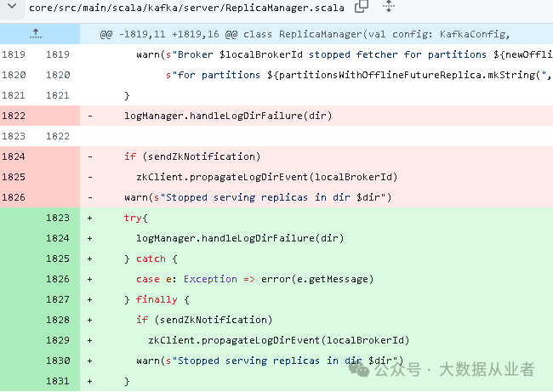Click added line number 1831
553x392 pixels.
point(58,381)
